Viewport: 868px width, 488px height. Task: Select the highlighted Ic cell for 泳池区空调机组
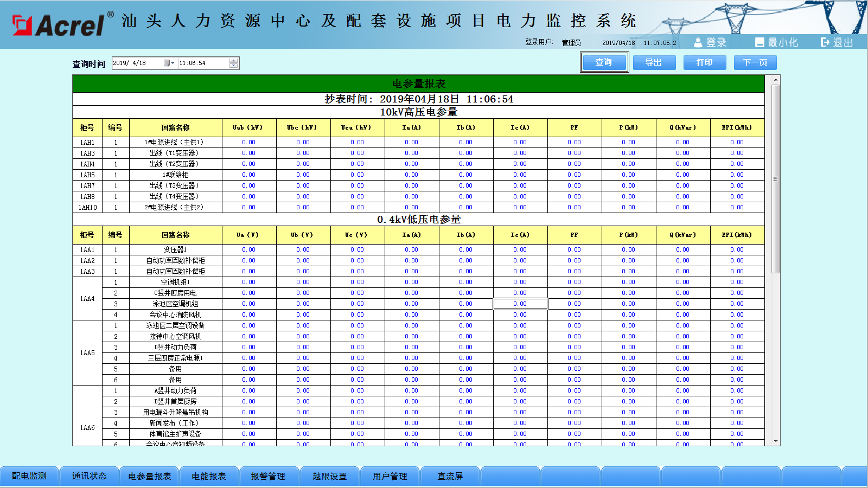pyautogui.click(x=520, y=304)
